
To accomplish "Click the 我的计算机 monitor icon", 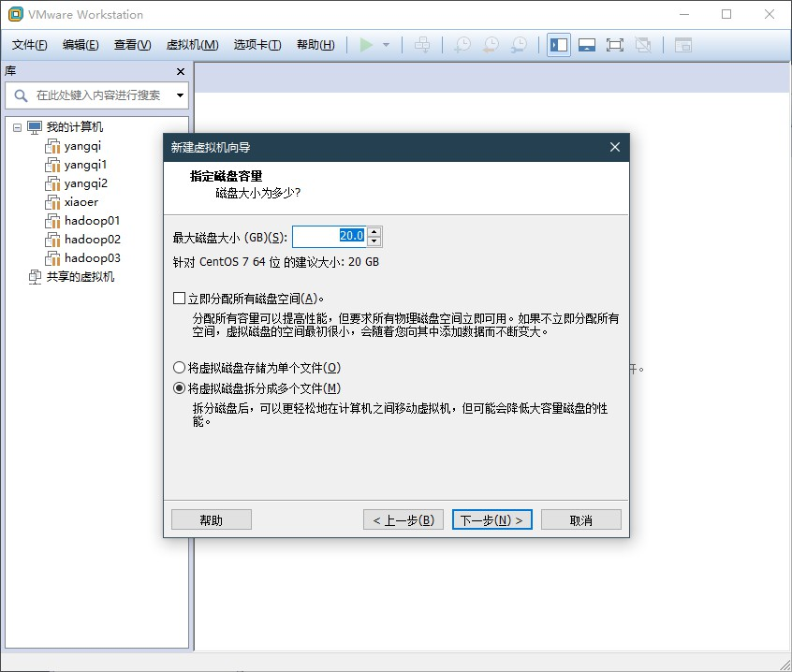I will [x=35, y=127].
